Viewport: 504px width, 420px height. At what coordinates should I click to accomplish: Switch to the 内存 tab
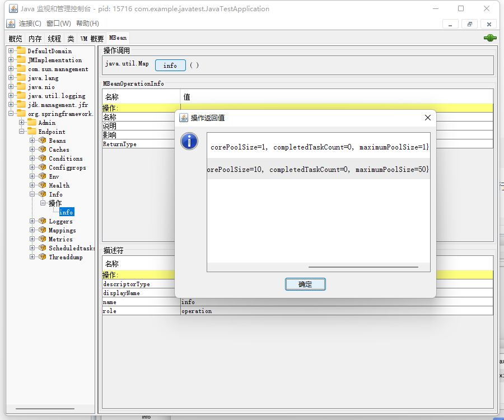click(x=35, y=39)
